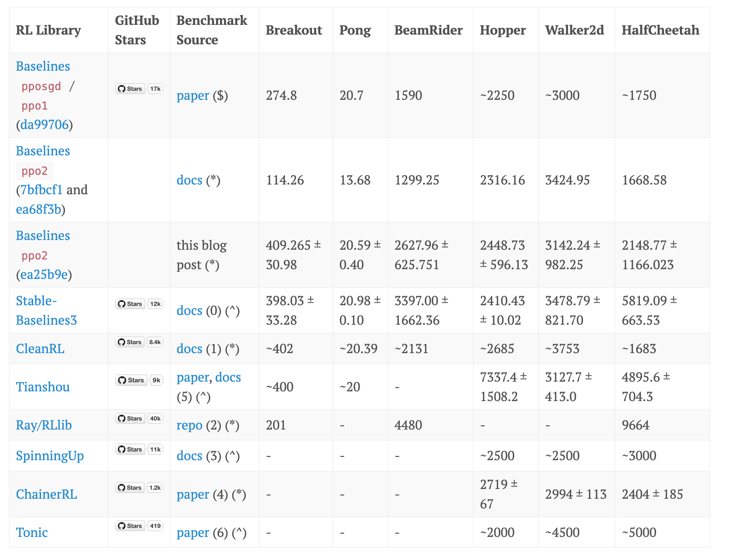Open the ea25b9e commit link
Image resolution: width=730 pixels, height=560 pixels.
point(44,275)
